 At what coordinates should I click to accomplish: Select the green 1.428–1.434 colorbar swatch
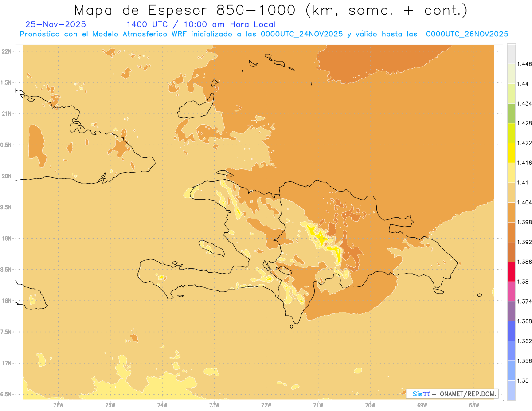pyautogui.click(x=511, y=113)
